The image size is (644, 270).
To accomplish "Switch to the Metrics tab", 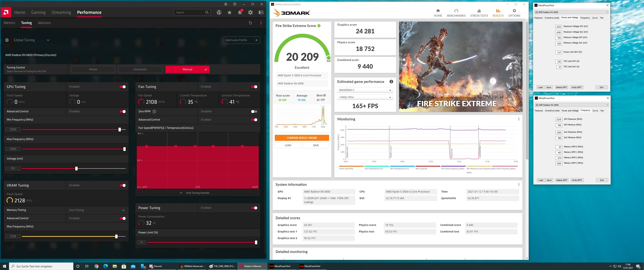I will click(10, 23).
